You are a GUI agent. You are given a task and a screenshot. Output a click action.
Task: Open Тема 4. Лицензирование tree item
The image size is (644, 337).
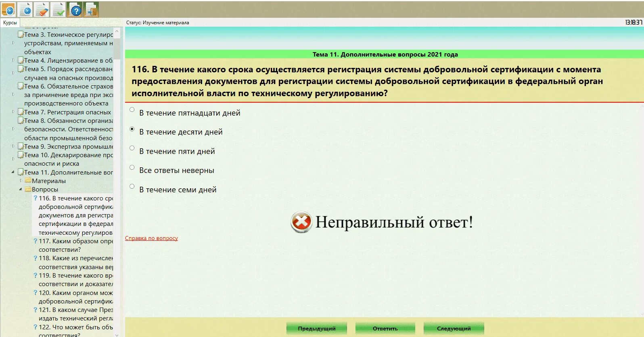(69, 61)
